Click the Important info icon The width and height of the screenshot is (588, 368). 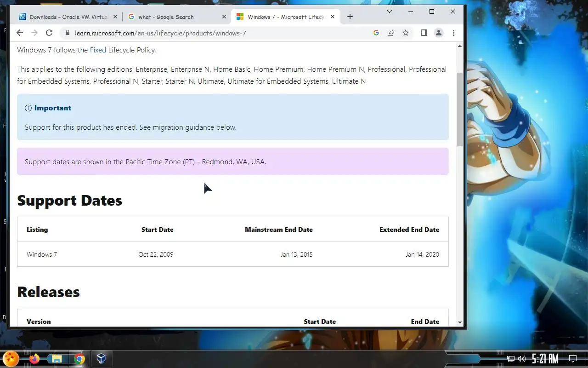click(x=28, y=108)
